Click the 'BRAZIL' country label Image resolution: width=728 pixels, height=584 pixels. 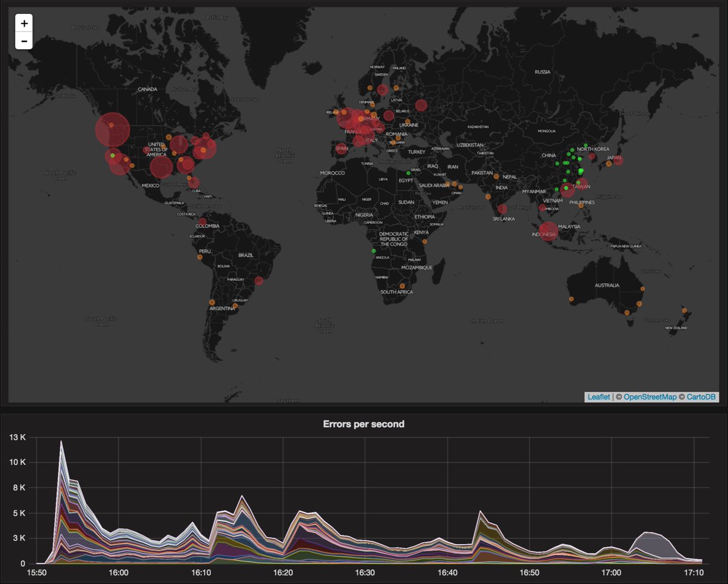(x=246, y=255)
